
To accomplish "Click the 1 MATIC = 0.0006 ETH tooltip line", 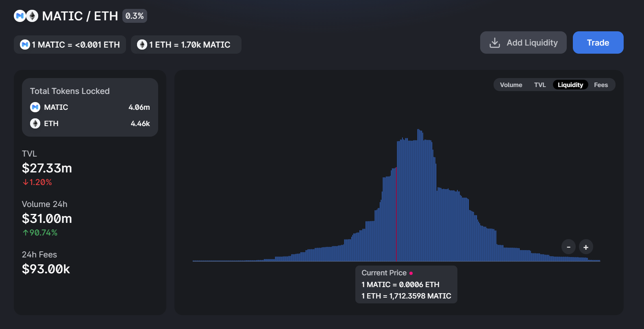I will pyautogui.click(x=400, y=285).
